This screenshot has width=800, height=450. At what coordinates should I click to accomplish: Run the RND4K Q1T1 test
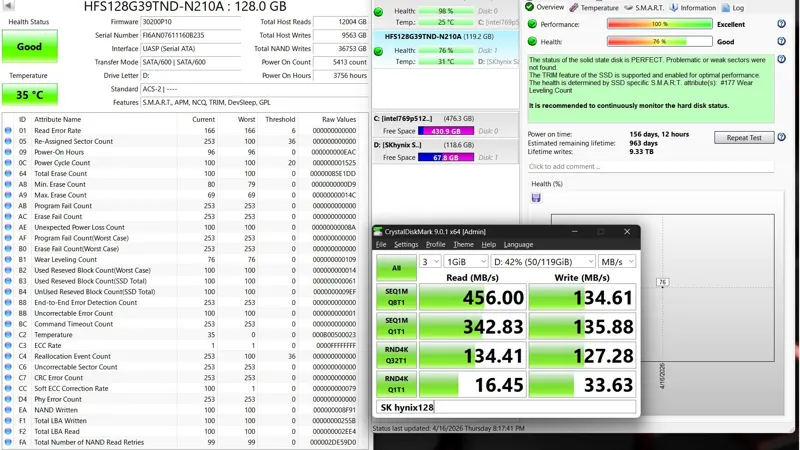click(396, 384)
